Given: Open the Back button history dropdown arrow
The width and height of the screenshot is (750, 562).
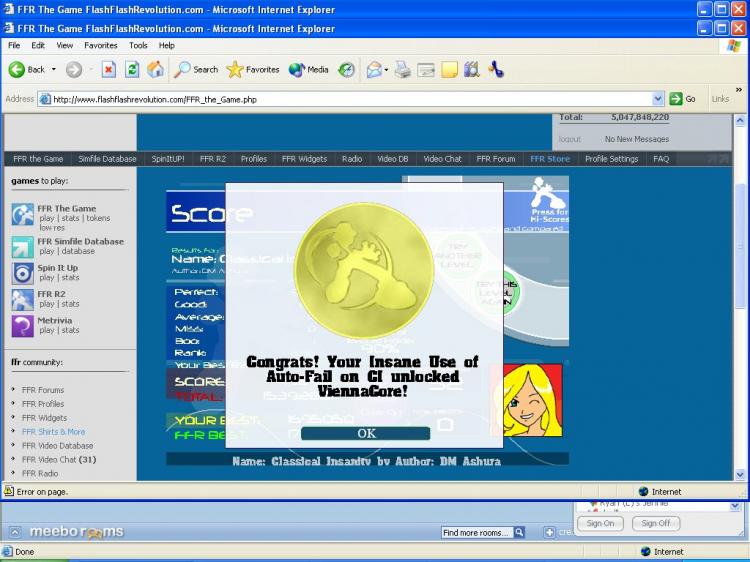Looking at the screenshot, I should (54, 69).
